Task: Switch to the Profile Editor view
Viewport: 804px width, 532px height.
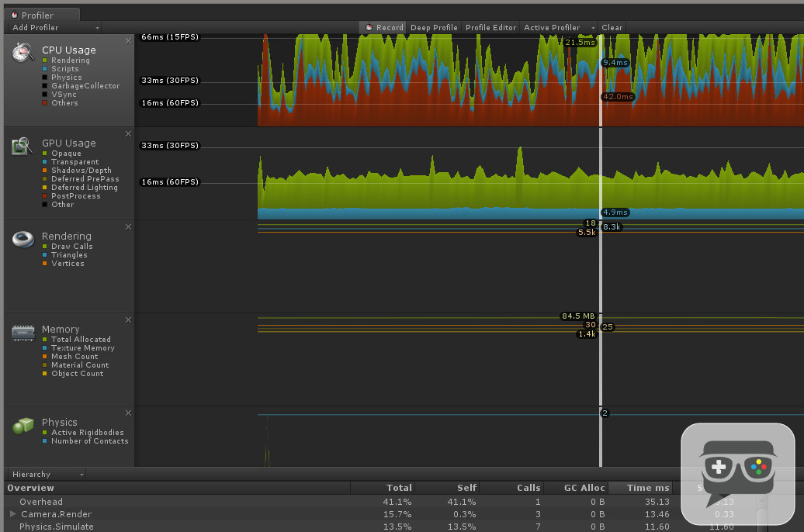Action: pos(490,26)
